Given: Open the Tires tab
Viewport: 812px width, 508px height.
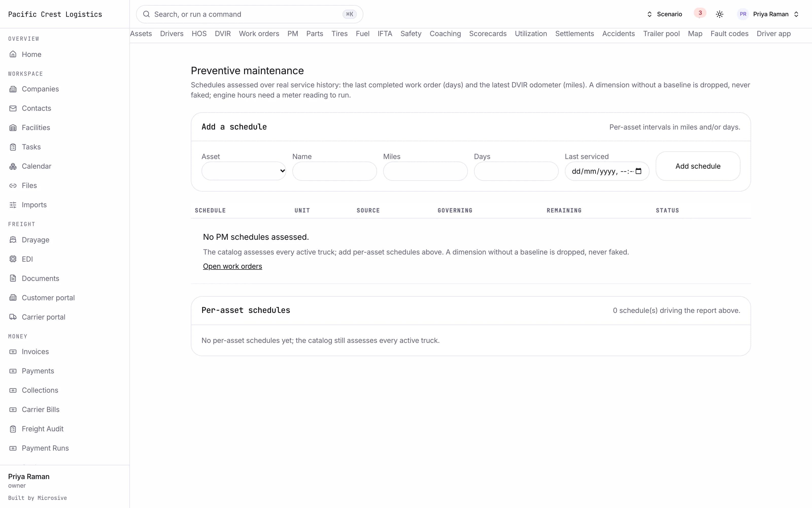Looking at the screenshot, I should 340,34.
